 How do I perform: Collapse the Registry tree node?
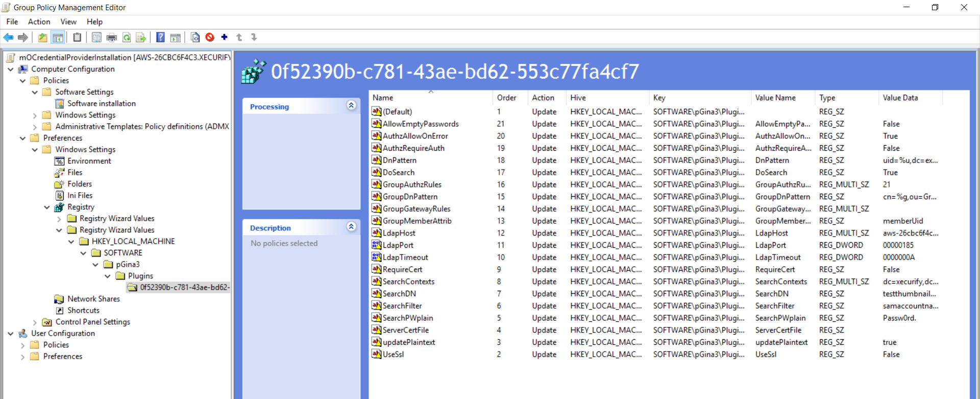47,207
